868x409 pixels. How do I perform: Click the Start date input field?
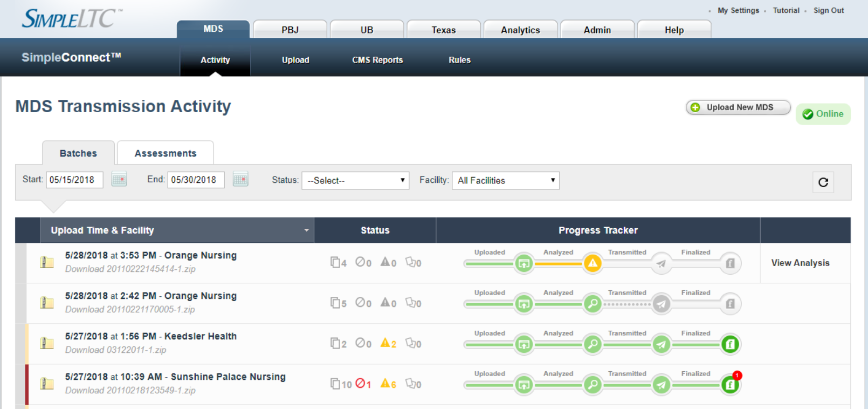click(74, 180)
